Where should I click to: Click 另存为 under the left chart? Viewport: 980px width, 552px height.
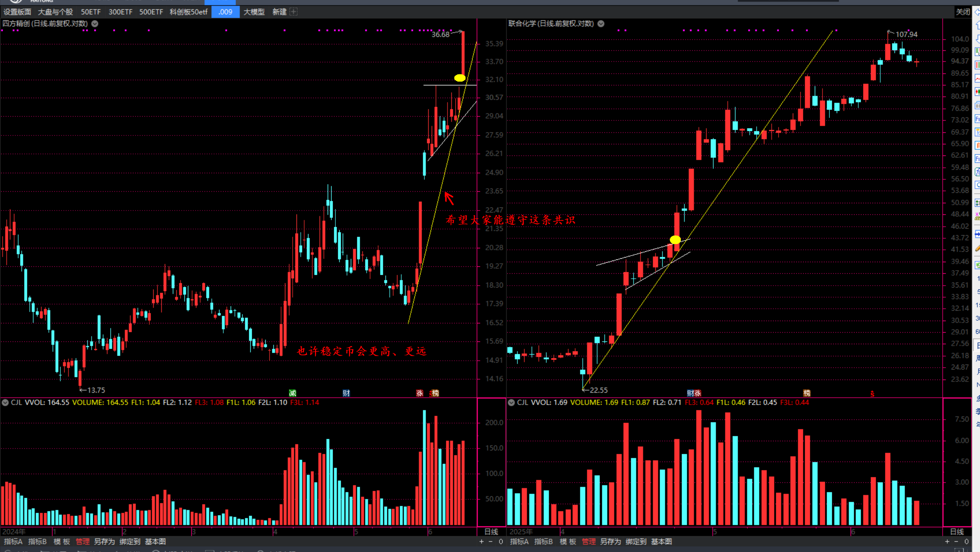click(104, 542)
